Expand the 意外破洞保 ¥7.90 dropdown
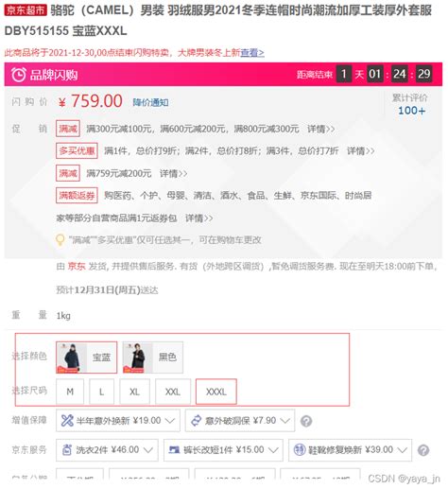448x489 pixels. pyautogui.click(x=240, y=421)
